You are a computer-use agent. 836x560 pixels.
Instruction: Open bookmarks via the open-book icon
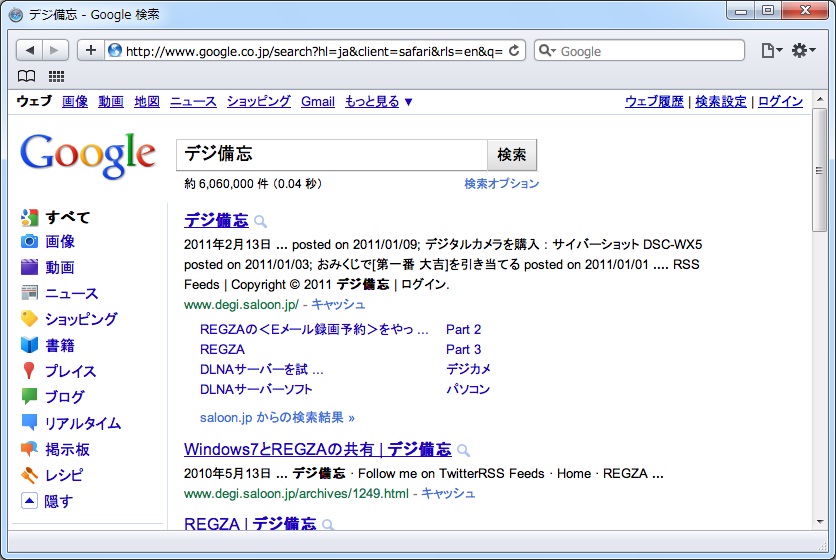click(x=27, y=76)
